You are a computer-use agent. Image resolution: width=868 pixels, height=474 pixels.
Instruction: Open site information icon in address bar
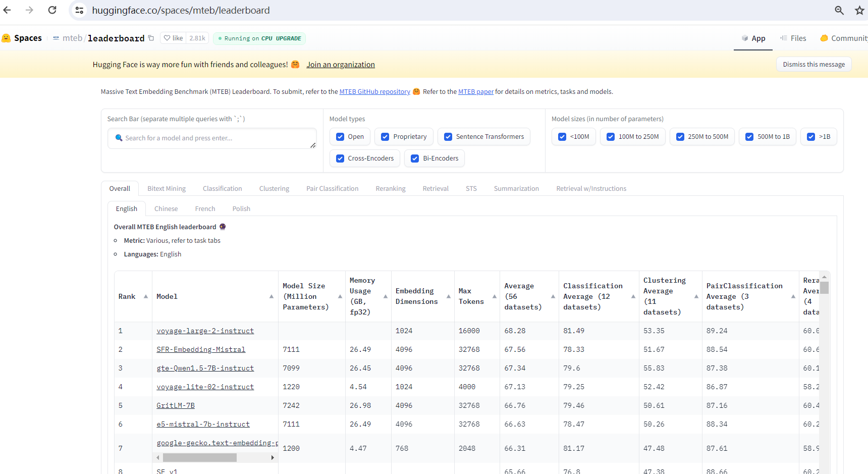[79, 10]
